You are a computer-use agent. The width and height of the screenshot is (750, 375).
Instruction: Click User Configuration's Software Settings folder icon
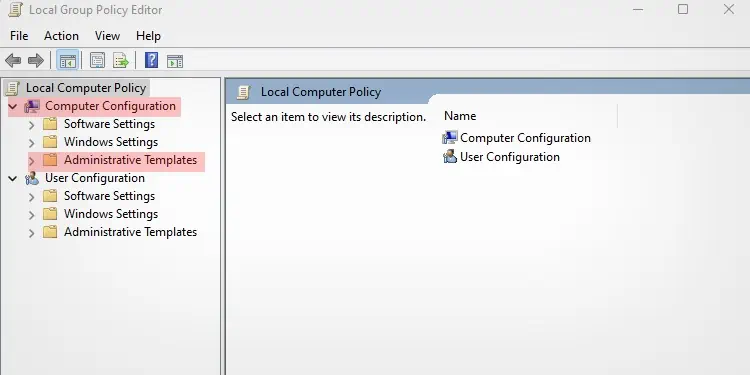[50, 196]
